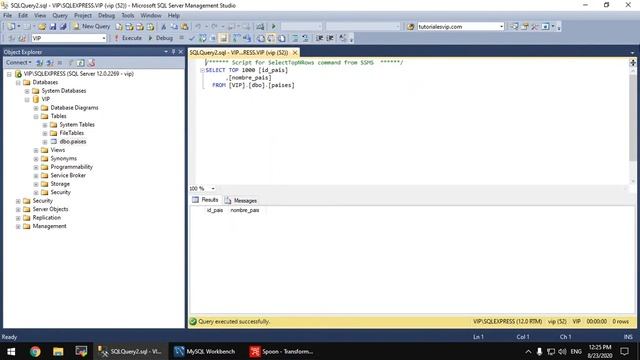Open the tutorialesvip.com search dropdown
Screen dimensions: 640x360
click(x=501, y=27)
